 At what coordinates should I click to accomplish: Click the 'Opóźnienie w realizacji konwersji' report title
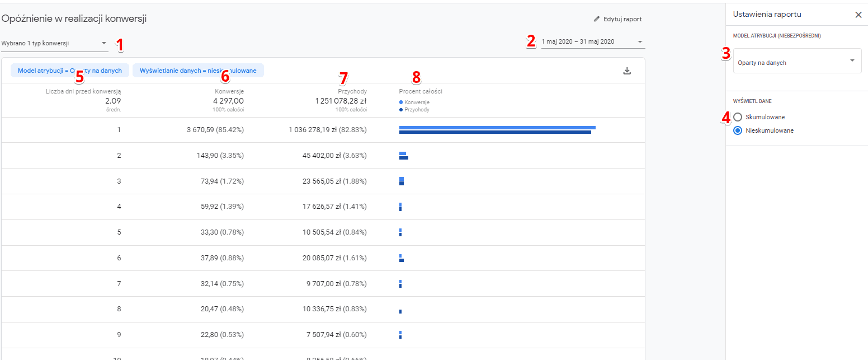pyautogui.click(x=74, y=19)
